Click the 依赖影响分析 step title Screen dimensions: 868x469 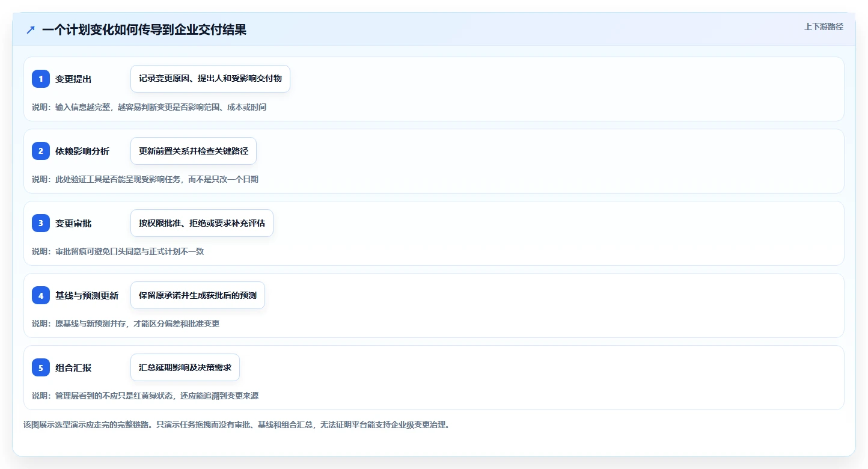pyautogui.click(x=82, y=151)
